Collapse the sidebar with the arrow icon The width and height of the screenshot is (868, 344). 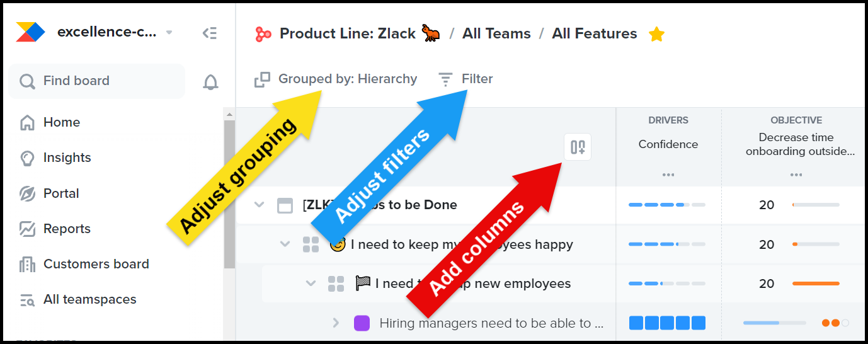[210, 33]
